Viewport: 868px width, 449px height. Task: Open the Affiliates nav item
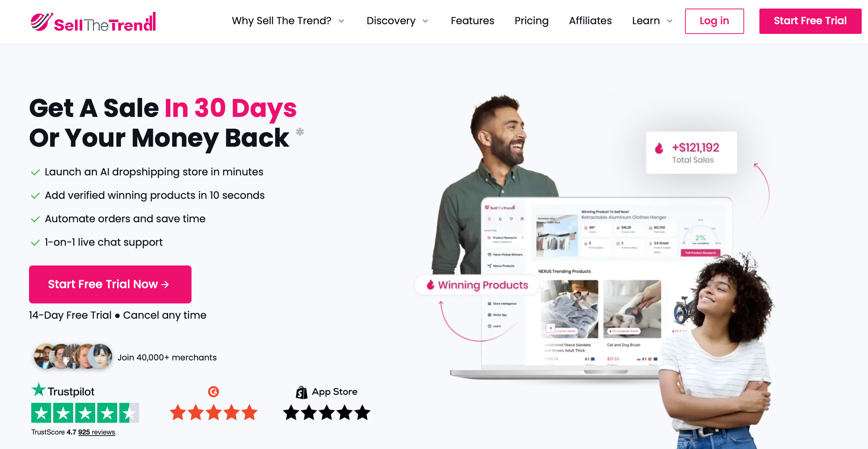[590, 21]
